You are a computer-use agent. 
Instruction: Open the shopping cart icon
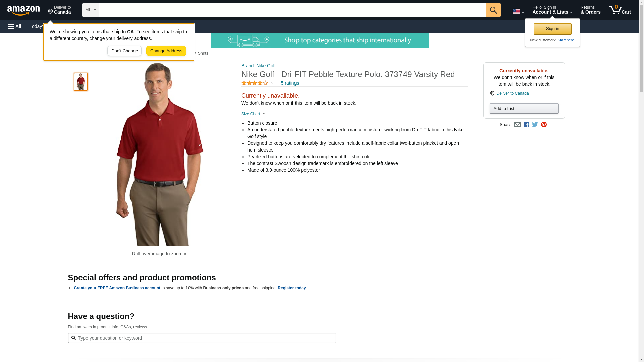(620, 10)
